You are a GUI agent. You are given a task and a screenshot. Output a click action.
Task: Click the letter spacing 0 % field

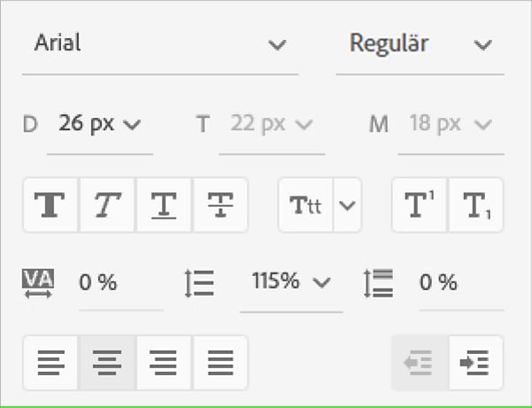(119, 283)
